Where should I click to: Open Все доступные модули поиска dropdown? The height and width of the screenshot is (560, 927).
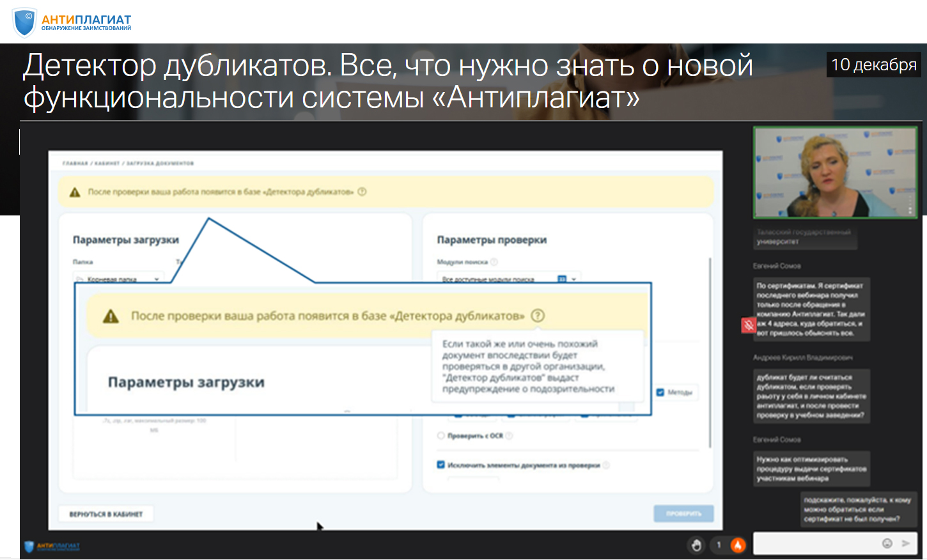point(509,279)
